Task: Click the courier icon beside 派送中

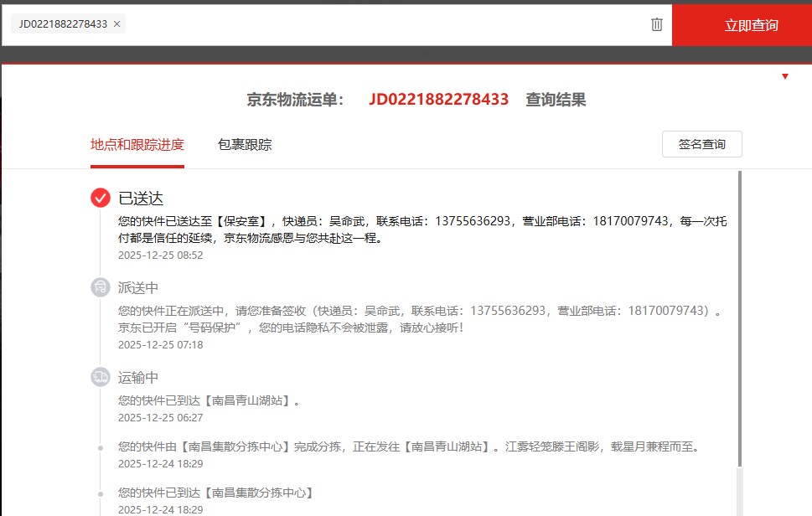Action: (101, 287)
